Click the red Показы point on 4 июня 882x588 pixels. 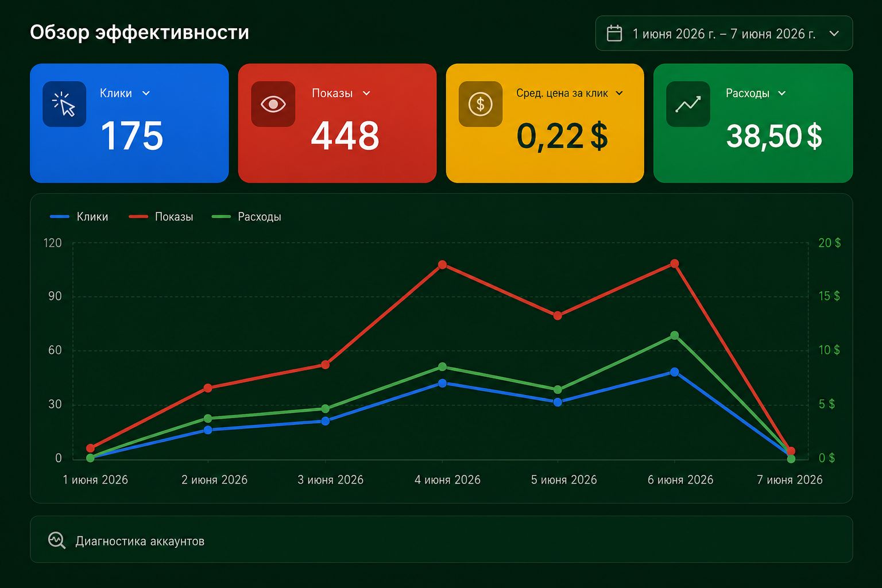[x=442, y=265]
